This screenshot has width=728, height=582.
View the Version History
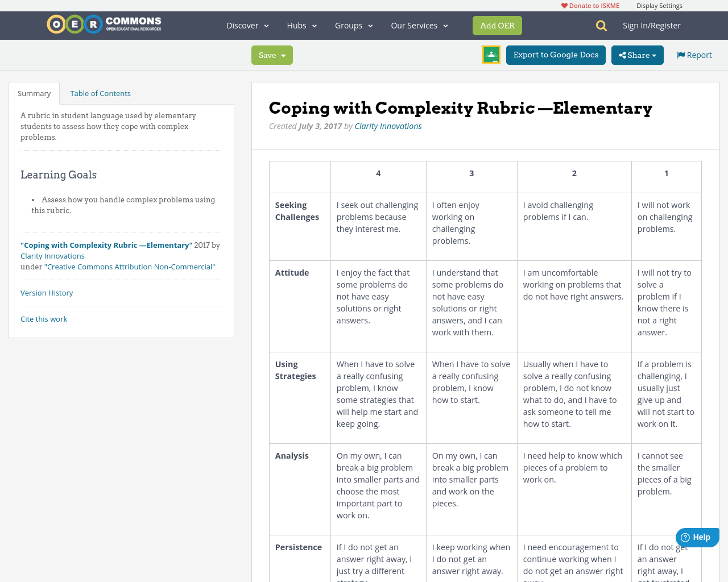pyautogui.click(x=47, y=293)
